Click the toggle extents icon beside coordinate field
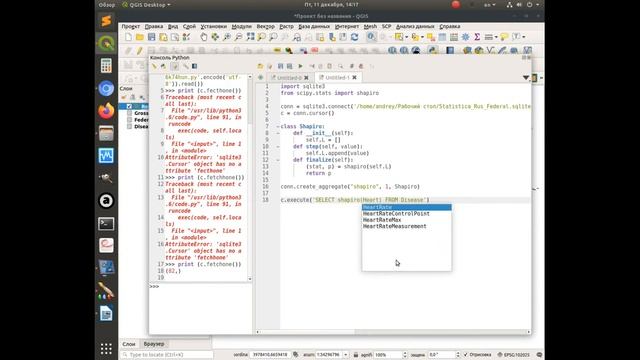The width and height of the screenshot is (640, 360). [296, 355]
